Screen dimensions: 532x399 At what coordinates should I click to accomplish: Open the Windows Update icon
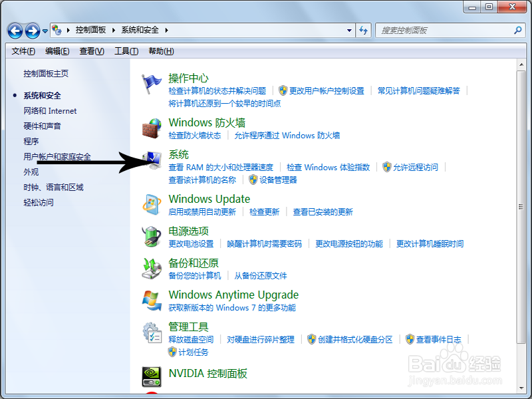152,205
